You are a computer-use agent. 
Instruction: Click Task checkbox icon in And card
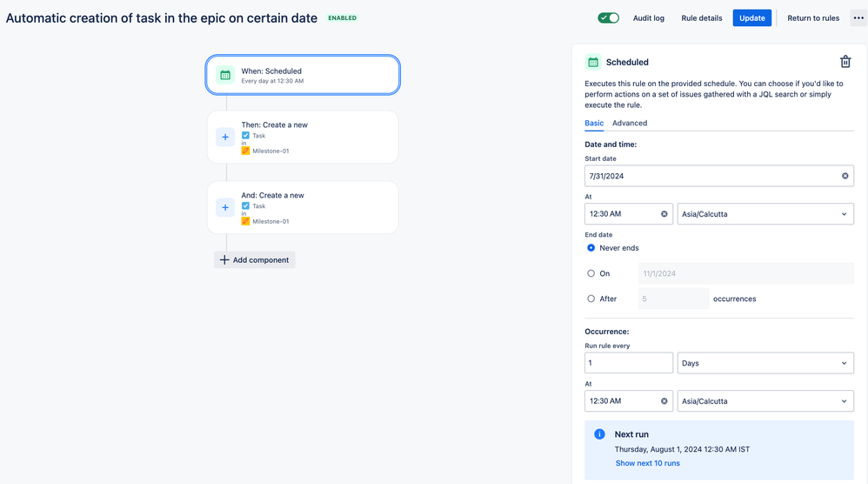pyautogui.click(x=245, y=205)
